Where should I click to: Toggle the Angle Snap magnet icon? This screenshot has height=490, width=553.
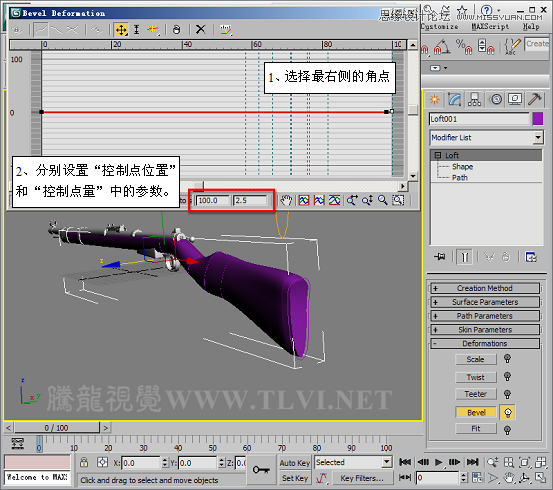[x=442, y=47]
